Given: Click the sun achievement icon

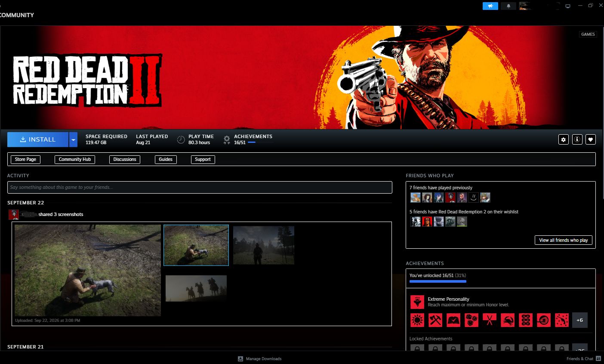Looking at the screenshot, I should click(x=417, y=320).
